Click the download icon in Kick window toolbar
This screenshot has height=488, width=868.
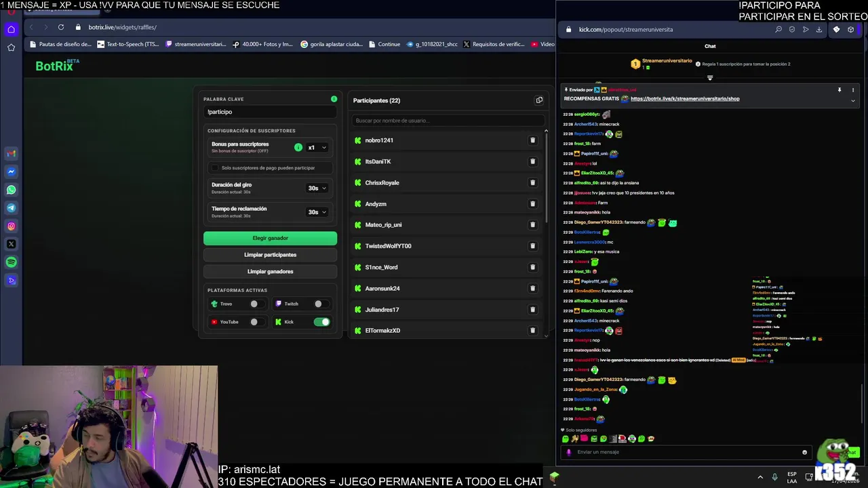pyautogui.click(x=819, y=29)
